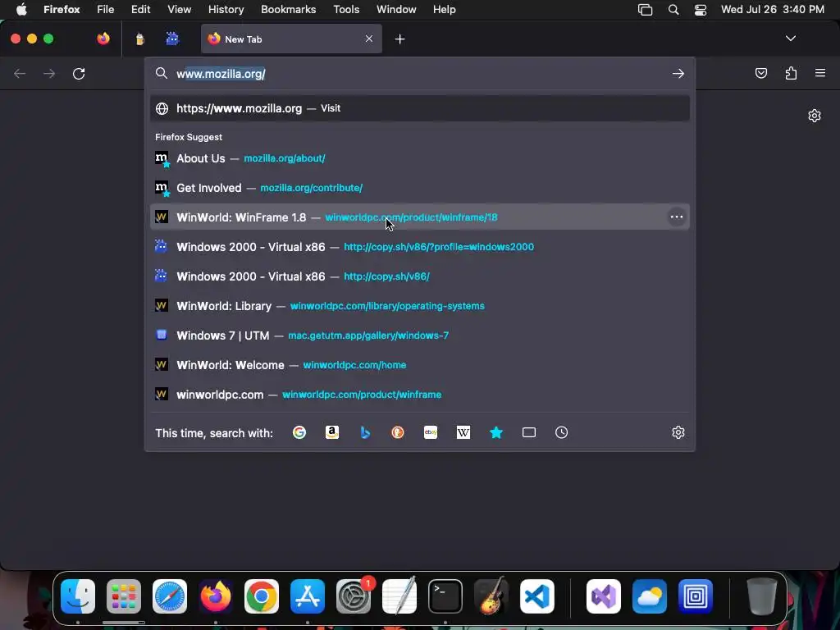Click the go arrow in address bar
840x630 pixels.
(678, 73)
